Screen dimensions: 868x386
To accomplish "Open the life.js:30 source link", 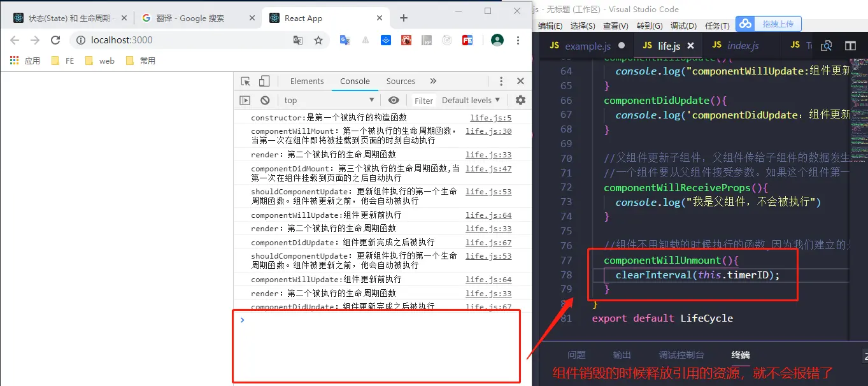I will (488, 131).
